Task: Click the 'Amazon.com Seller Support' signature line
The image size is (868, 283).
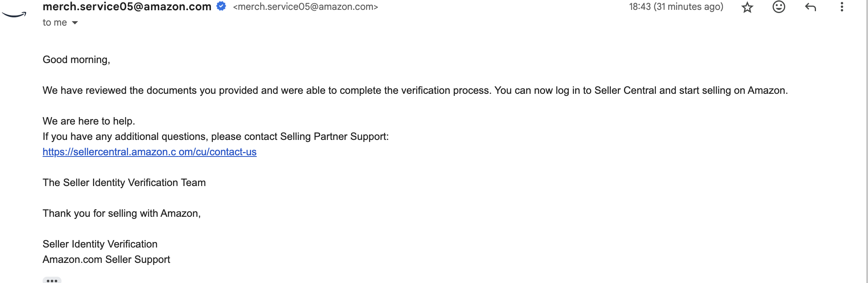Action: (106, 259)
